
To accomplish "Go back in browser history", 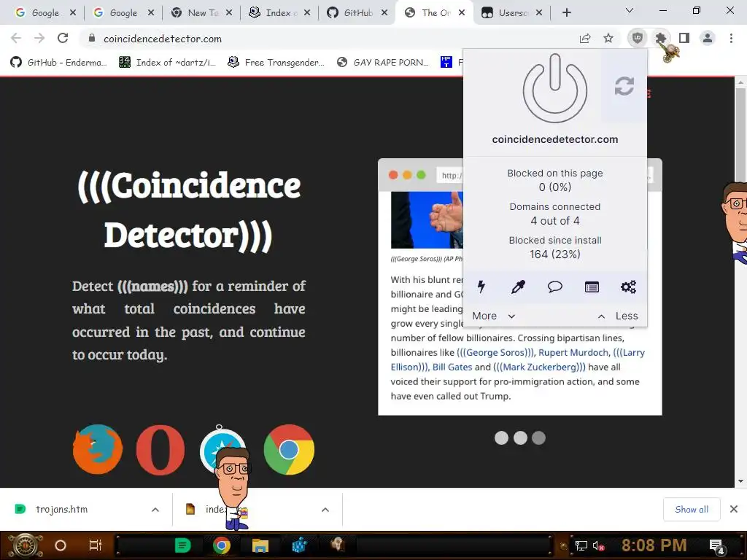I will (16, 38).
